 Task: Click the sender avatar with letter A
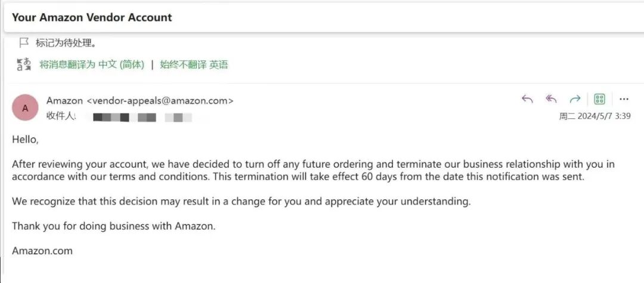point(25,108)
